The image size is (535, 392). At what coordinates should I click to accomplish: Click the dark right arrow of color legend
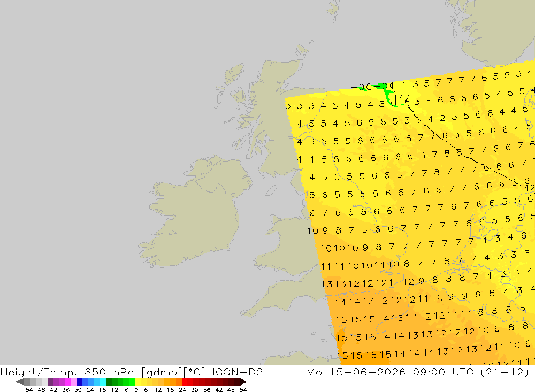pyautogui.click(x=243, y=382)
